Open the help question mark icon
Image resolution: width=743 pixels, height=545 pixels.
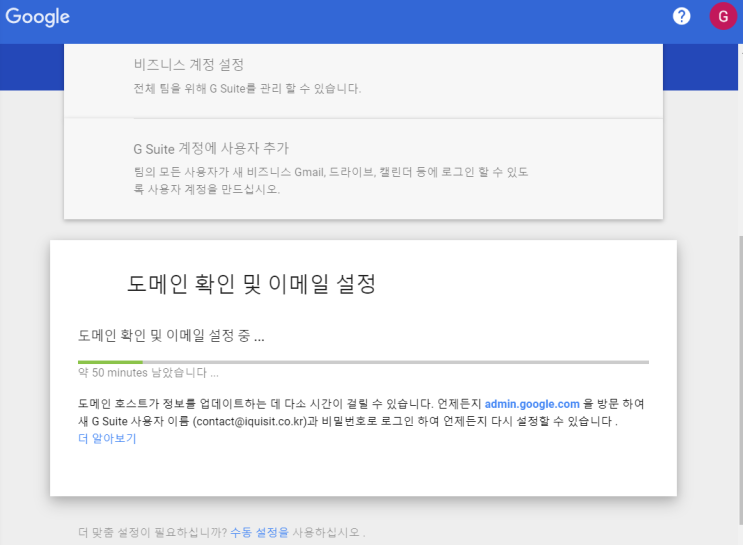pyautogui.click(x=681, y=17)
